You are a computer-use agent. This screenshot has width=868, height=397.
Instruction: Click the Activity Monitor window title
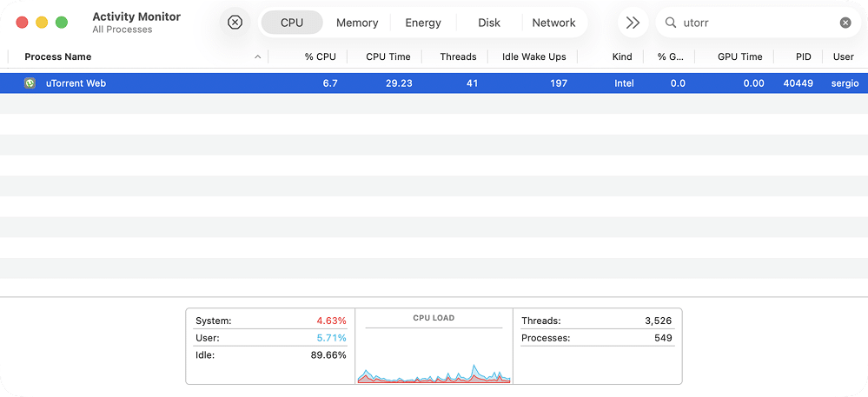(x=136, y=17)
